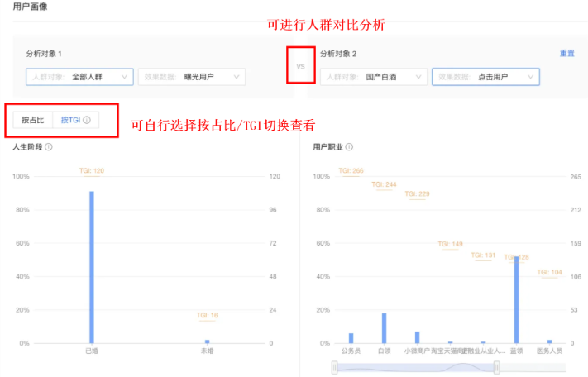Click info icon beside 人生阶段
The width and height of the screenshot is (588, 377).
(x=49, y=147)
